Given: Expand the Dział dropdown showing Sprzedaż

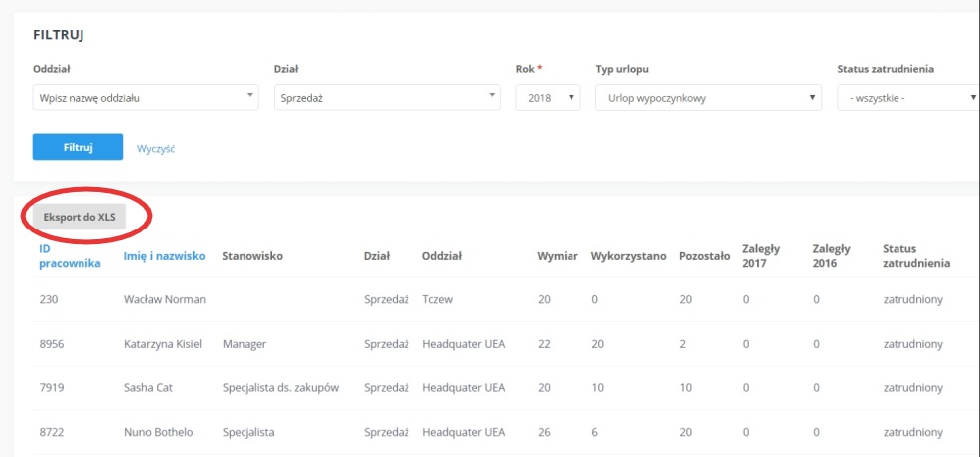Looking at the screenshot, I should coord(388,98).
